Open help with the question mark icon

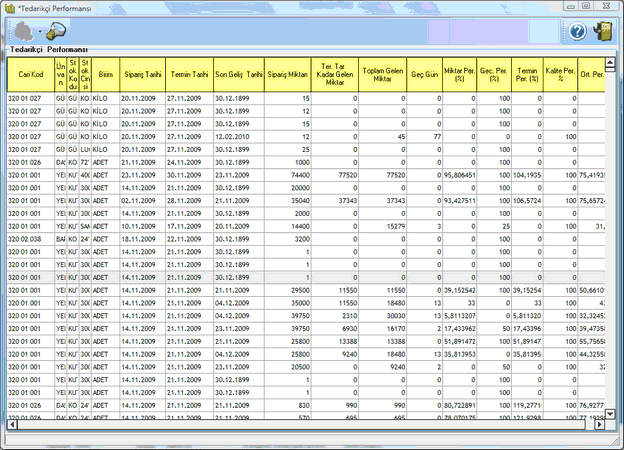point(577,31)
